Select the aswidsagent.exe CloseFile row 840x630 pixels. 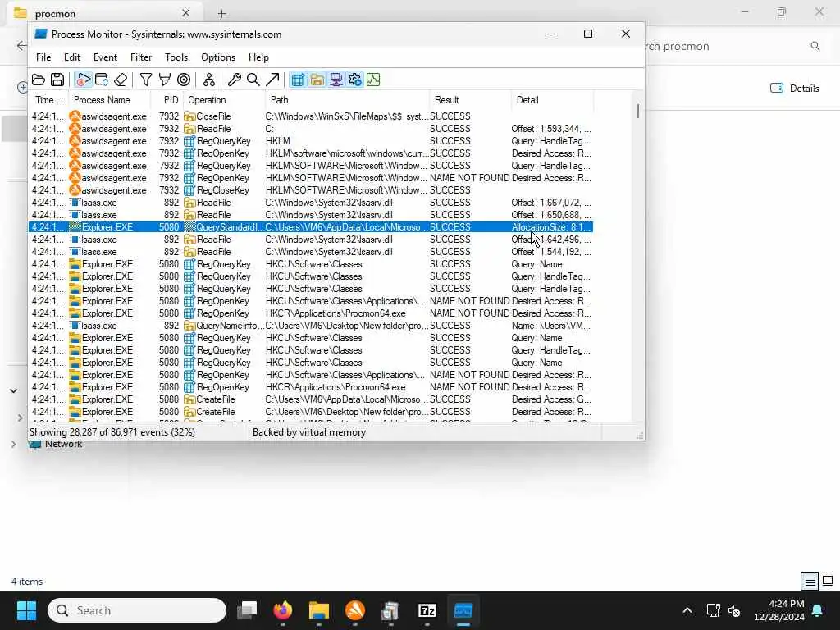[311, 116]
